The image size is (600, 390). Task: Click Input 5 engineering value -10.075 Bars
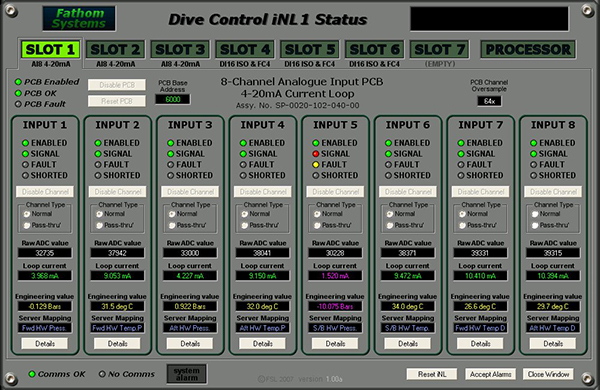click(335, 306)
